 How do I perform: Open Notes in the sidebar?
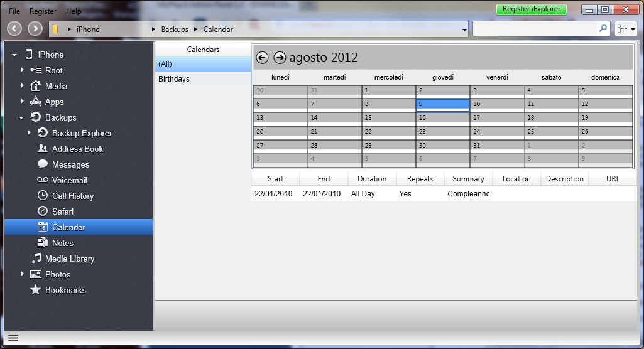(x=62, y=243)
